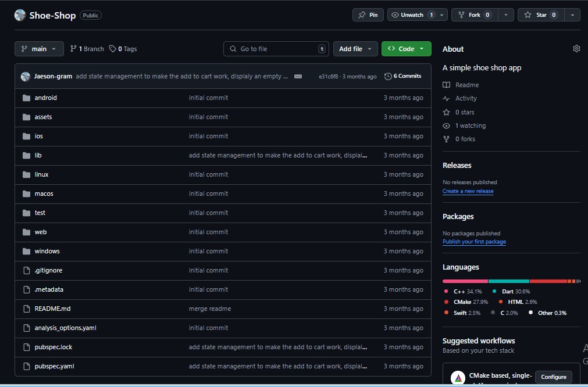Open the lib folder
This screenshot has width=588, height=387.
point(38,155)
